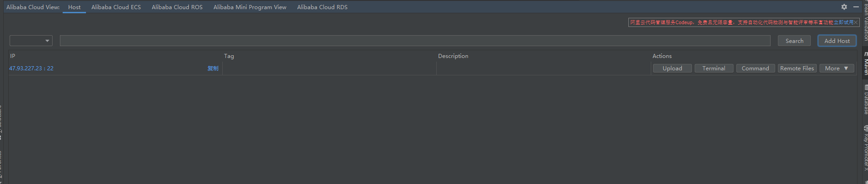Viewport: 868px width, 184px height.
Task: Switch to the Alibaba Cloud ECS tab
Action: [x=116, y=7]
